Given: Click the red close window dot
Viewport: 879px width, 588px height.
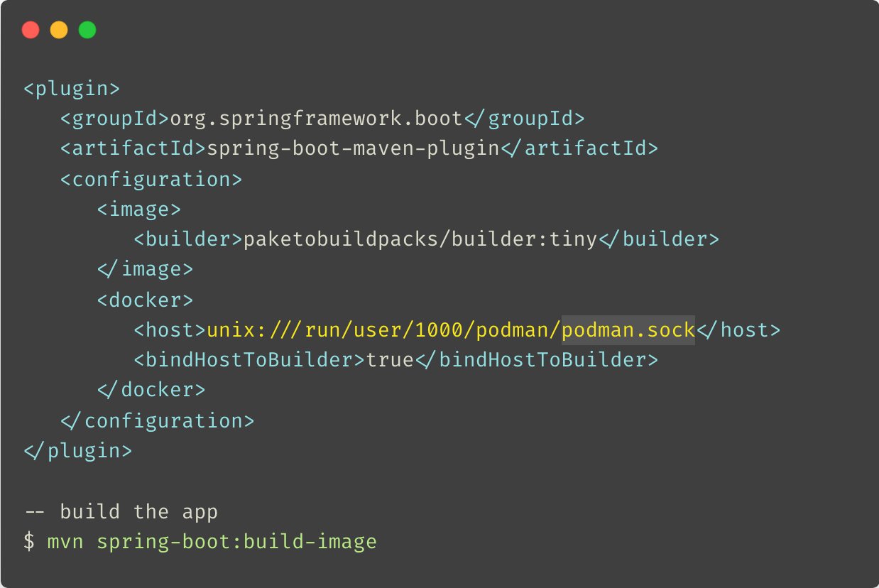Looking at the screenshot, I should click(31, 30).
